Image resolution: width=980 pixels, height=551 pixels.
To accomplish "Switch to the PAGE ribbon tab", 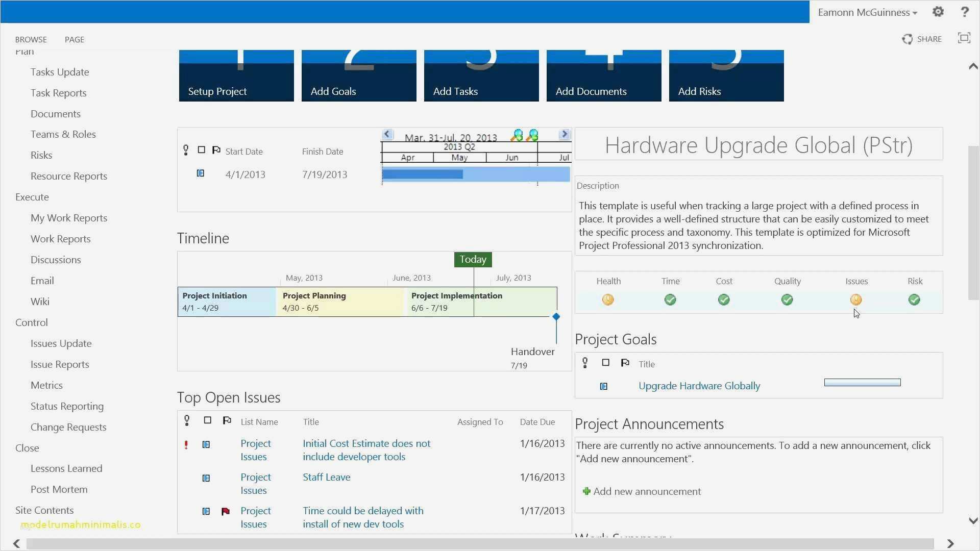I will click(75, 39).
